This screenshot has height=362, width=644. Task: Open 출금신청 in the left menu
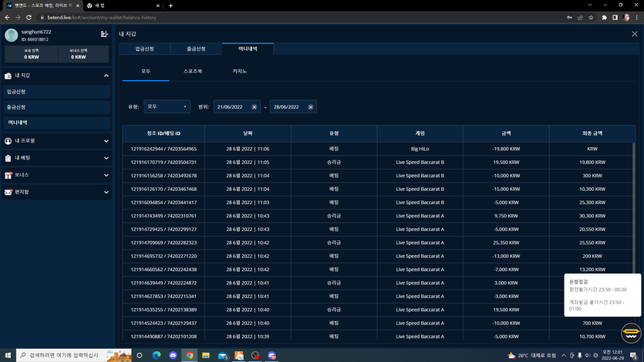[56, 107]
